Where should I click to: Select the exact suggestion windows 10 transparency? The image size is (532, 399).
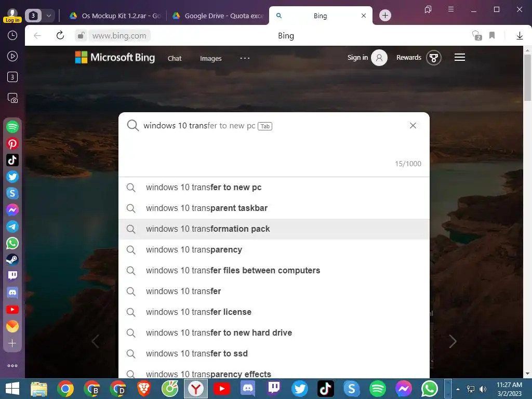click(x=274, y=250)
